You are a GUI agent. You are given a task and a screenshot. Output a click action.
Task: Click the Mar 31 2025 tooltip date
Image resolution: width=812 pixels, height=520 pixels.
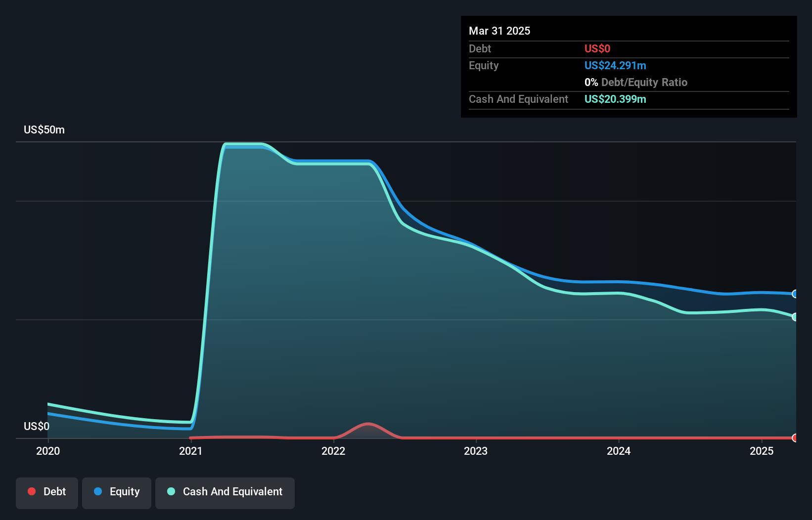click(x=499, y=31)
